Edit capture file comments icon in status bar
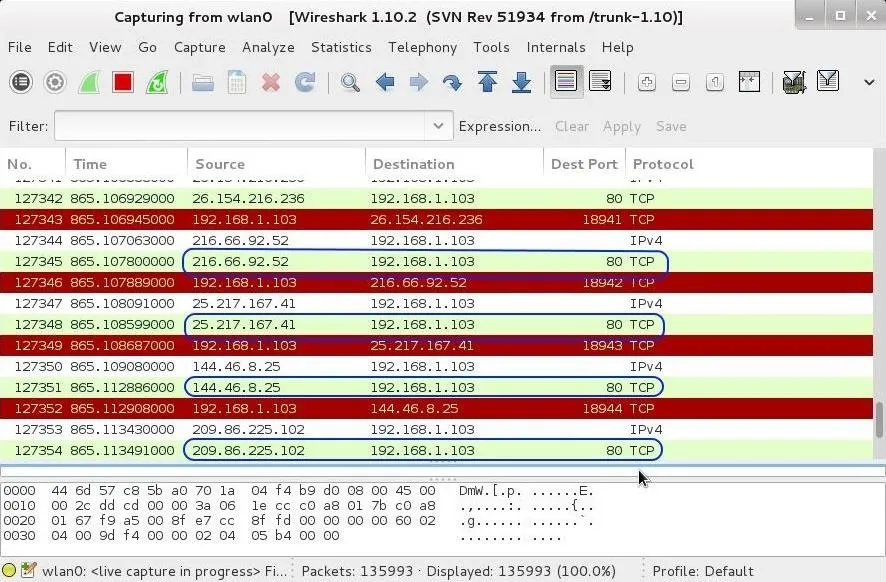 pos(28,571)
